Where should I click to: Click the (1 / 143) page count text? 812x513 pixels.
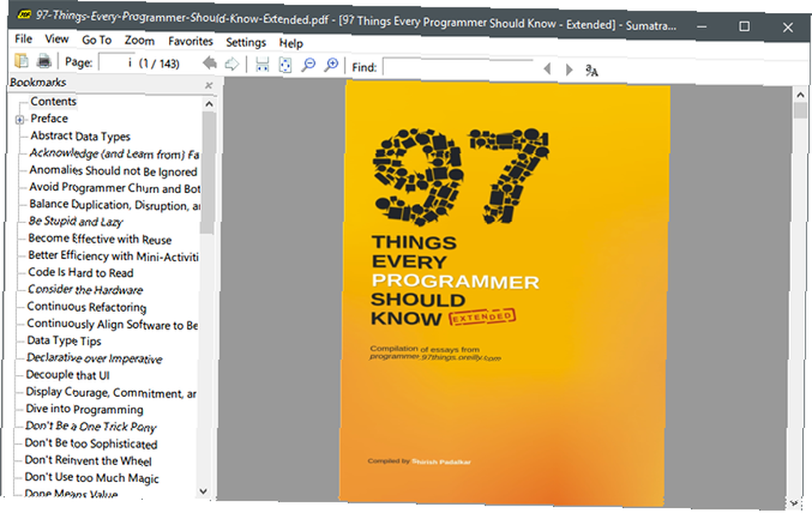[x=159, y=64]
